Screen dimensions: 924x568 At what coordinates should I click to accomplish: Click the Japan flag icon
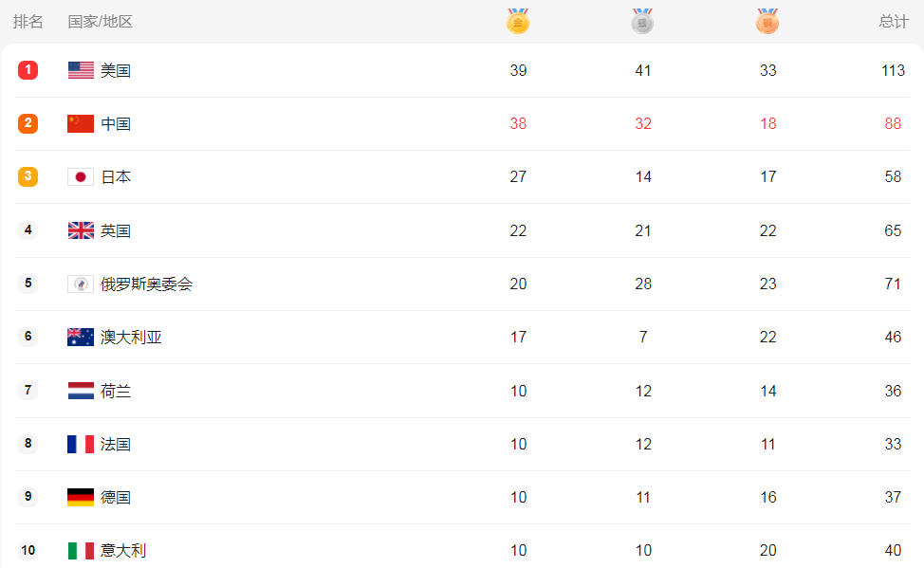click(81, 176)
